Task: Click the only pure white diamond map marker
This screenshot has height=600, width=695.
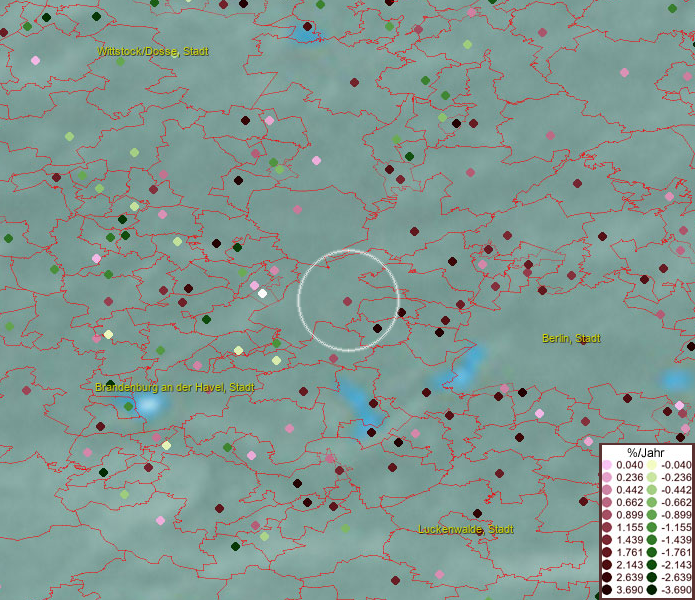Action: point(262,293)
